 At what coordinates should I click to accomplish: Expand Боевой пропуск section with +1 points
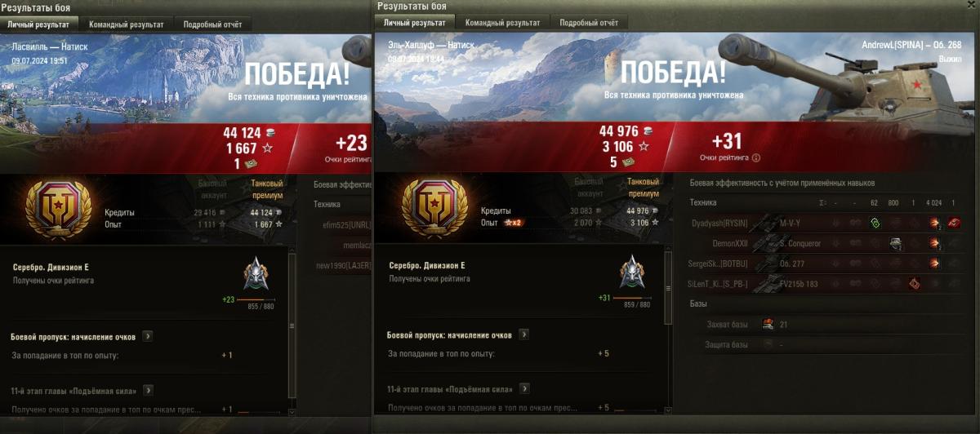pyautogui.click(x=148, y=335)
